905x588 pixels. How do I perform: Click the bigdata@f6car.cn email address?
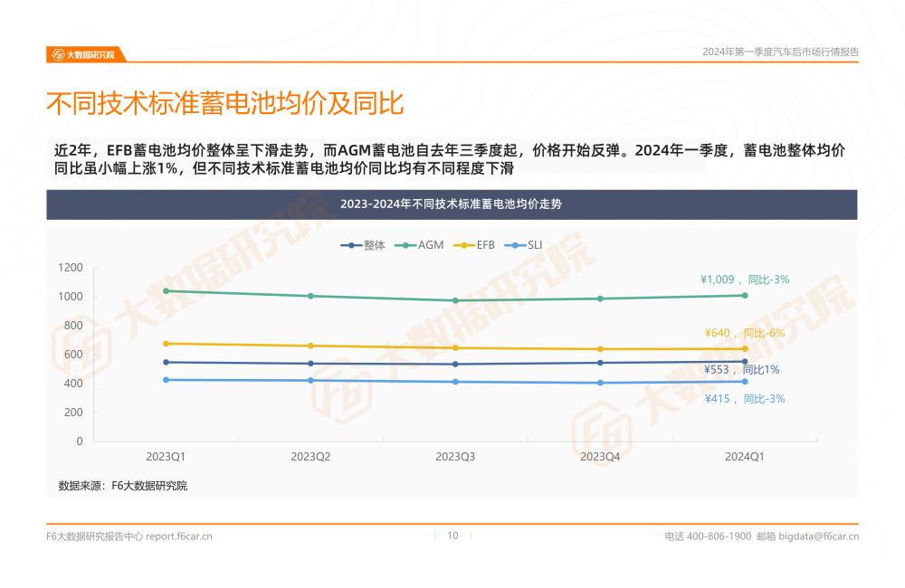818,536
